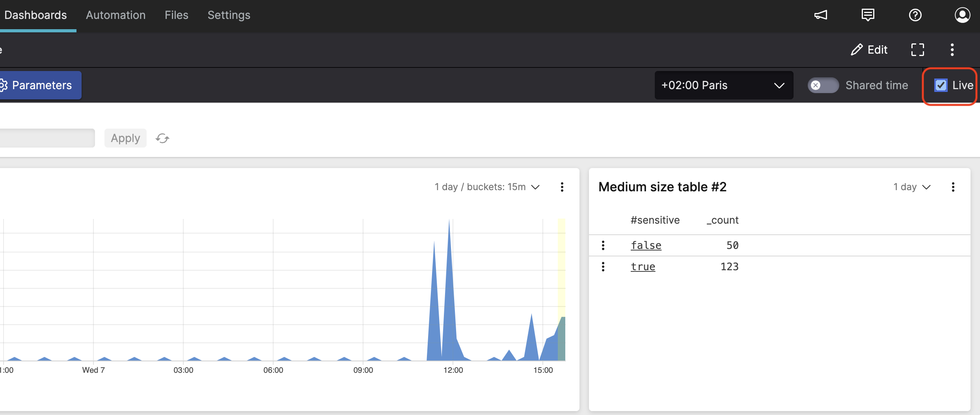
Task: Open the table's 1 day time dropdown
Action: point(911,187)
